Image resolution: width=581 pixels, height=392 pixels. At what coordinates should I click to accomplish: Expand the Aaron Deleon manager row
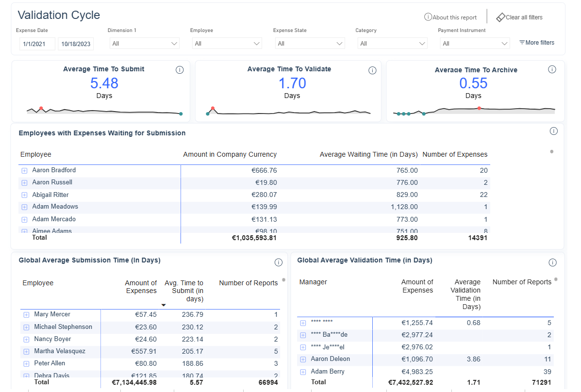pyautogui.click(x=303, y=359)
